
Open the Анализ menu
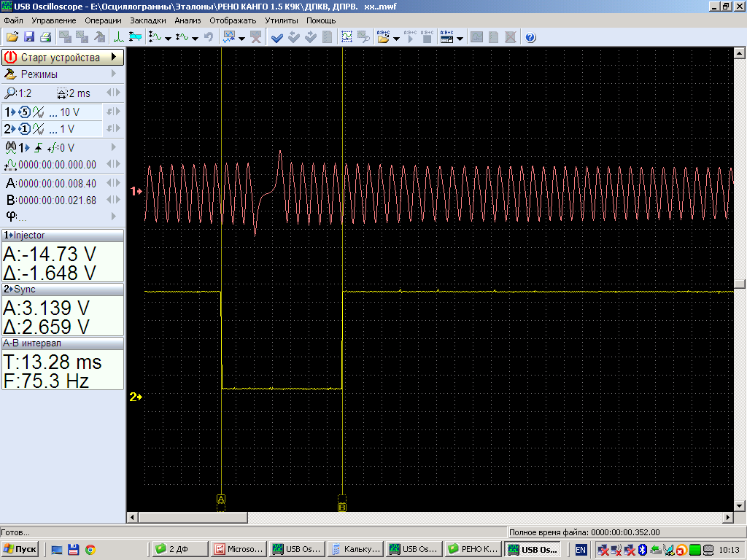click(187, 20)
